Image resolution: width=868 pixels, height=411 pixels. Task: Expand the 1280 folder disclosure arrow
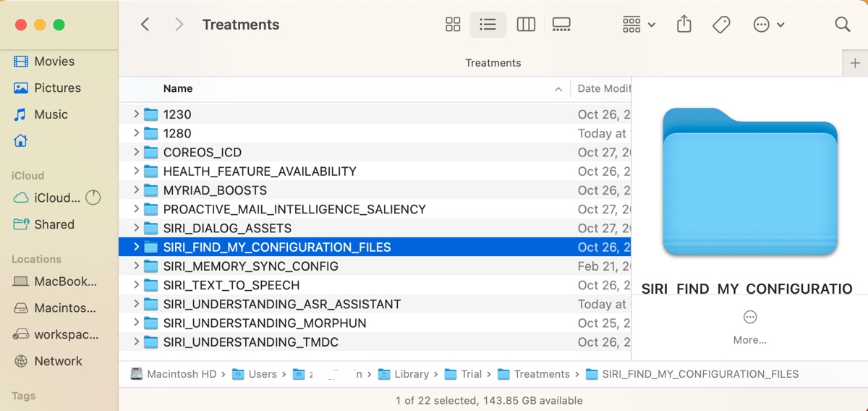click(136, 133)
